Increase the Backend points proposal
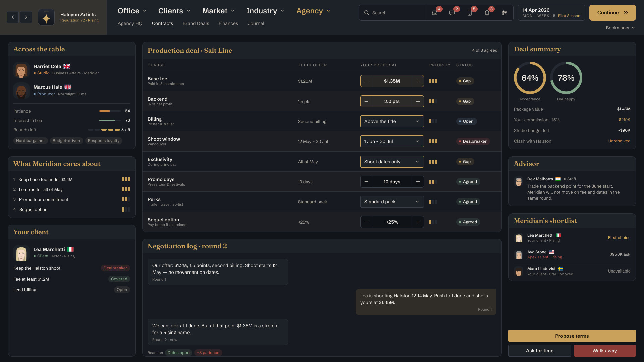Image resolution: width=644 pixels, height=362 pixels. point(418,101)
